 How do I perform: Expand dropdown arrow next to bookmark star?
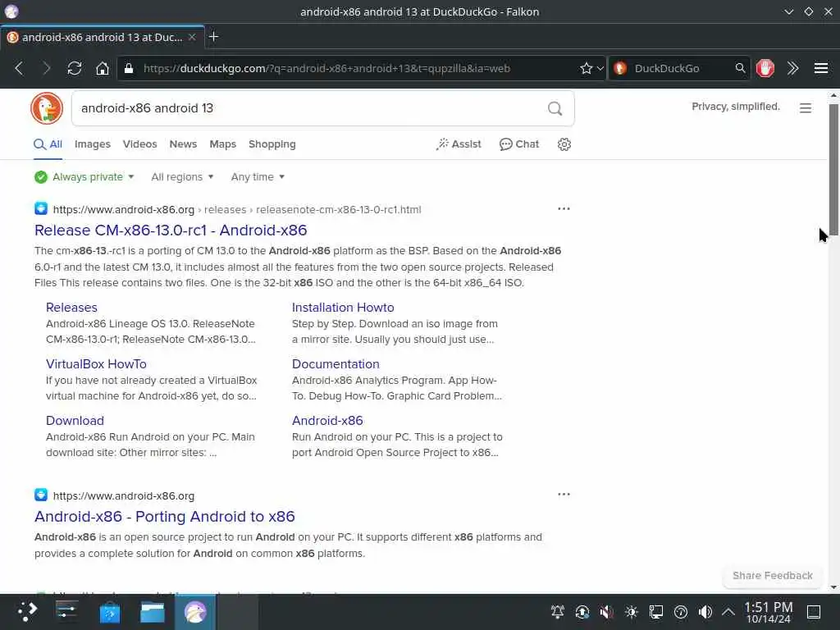click(600, 68)
